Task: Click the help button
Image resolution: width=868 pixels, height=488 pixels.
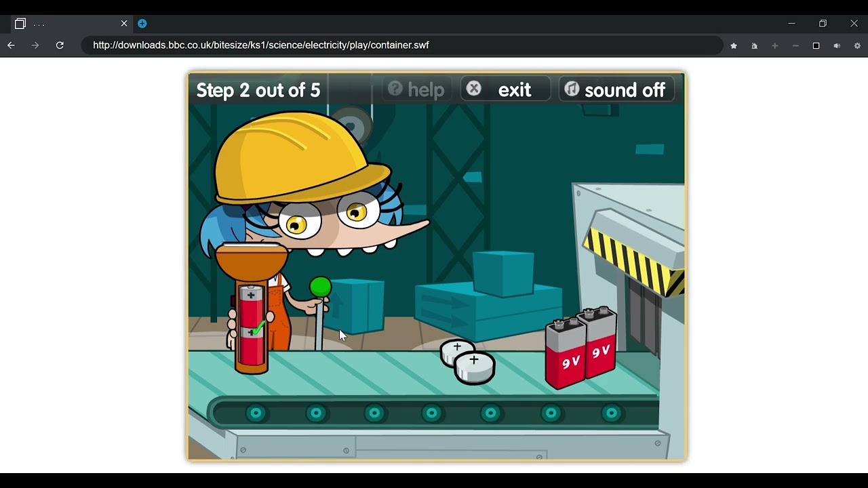Action: click(x=416, y=89)
